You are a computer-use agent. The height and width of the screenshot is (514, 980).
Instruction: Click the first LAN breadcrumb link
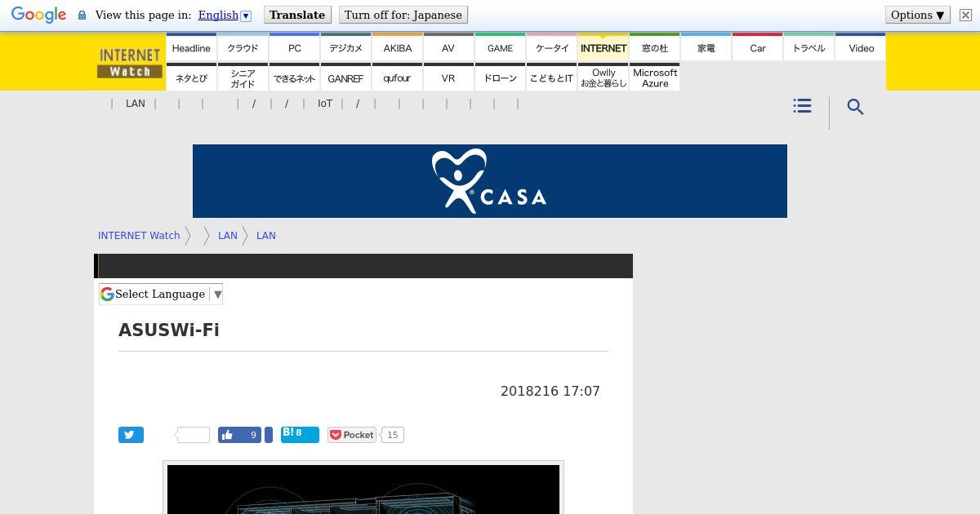coord(227,235)
